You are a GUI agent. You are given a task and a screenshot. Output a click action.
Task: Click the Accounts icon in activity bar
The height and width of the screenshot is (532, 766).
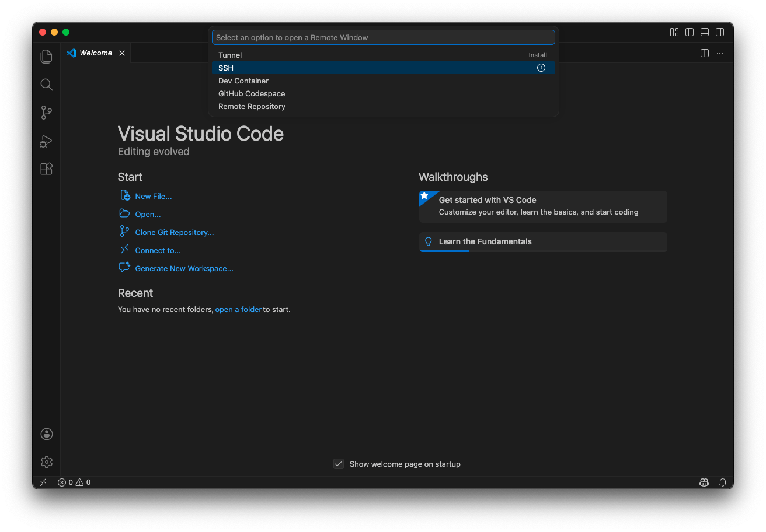click(x=47, y=434)
